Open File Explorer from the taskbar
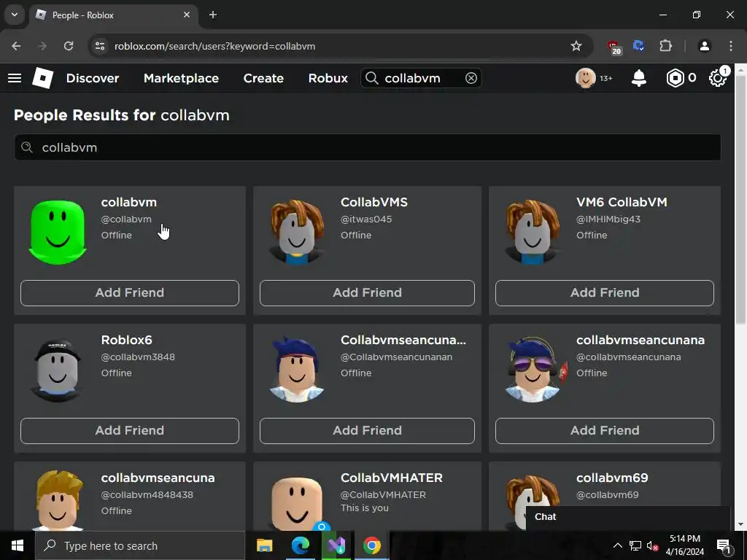This screenshot has height=560, width=747. 264,545
